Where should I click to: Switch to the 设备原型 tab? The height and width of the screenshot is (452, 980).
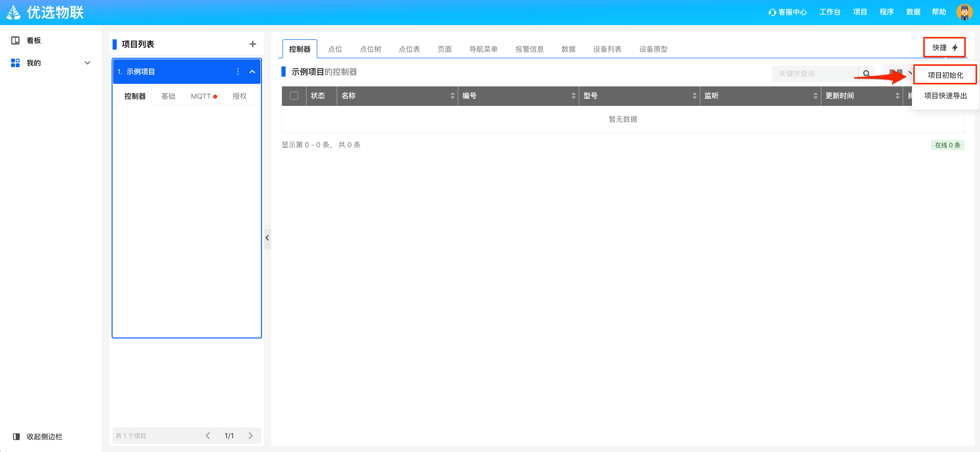point(653,49)
